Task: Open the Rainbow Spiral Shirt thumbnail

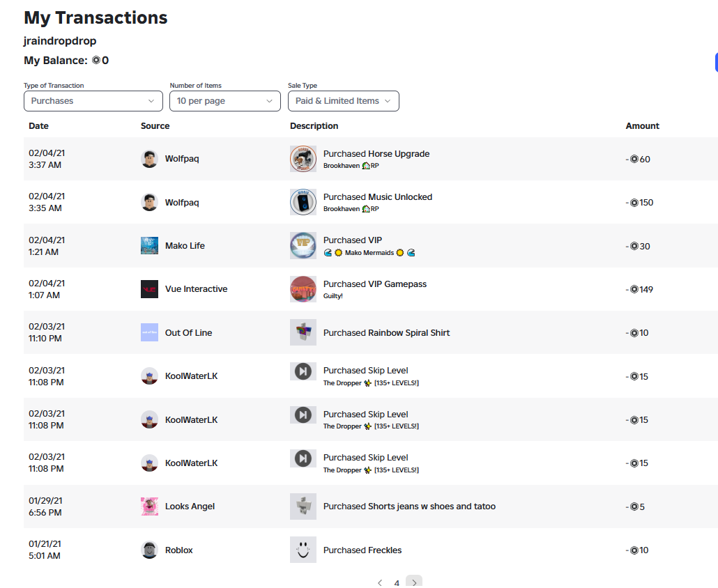Action: pos(303,332)
